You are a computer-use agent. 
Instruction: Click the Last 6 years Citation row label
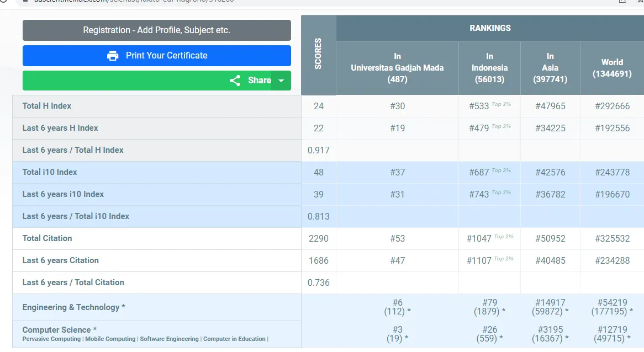coord(61,260)
